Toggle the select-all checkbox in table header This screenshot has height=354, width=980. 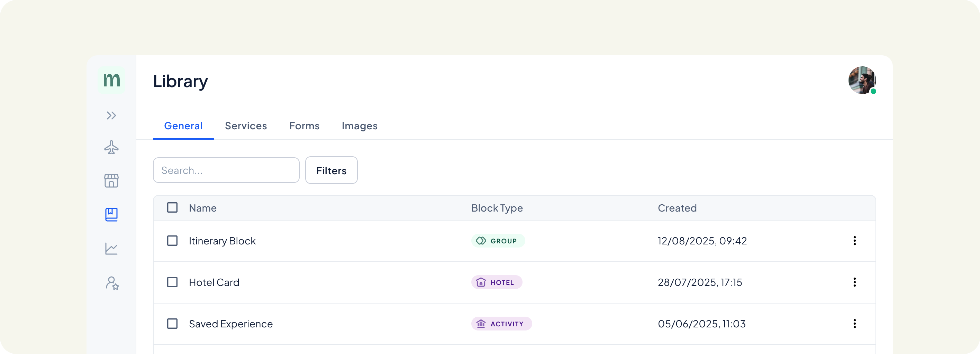coord(172,208)
